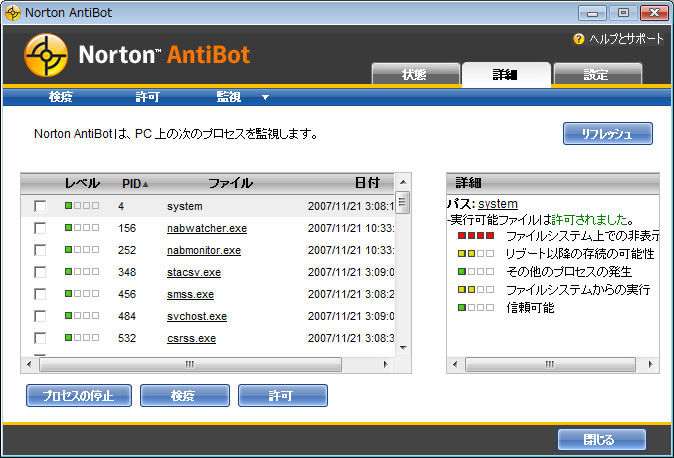Click the プロセスの停止 button
674x458 pixels.
[78, 395]
